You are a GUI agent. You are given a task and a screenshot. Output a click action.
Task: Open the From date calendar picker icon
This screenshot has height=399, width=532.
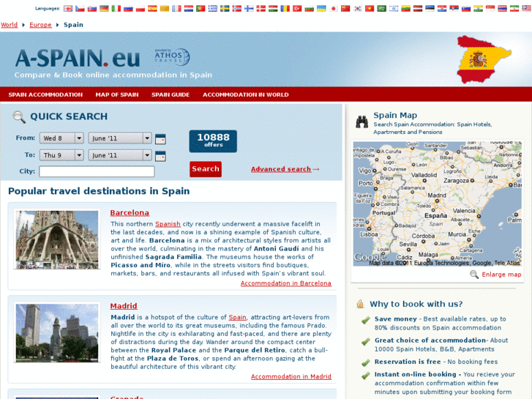click(x=160, y=139)
